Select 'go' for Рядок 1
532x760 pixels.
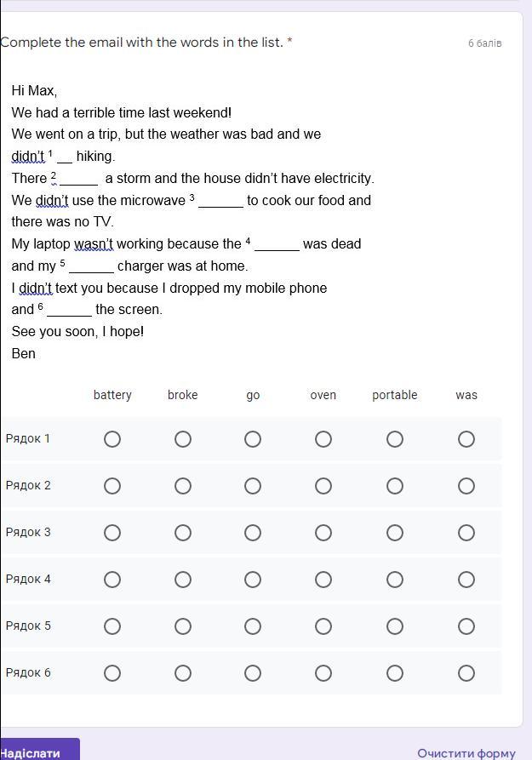coord(253,439)
